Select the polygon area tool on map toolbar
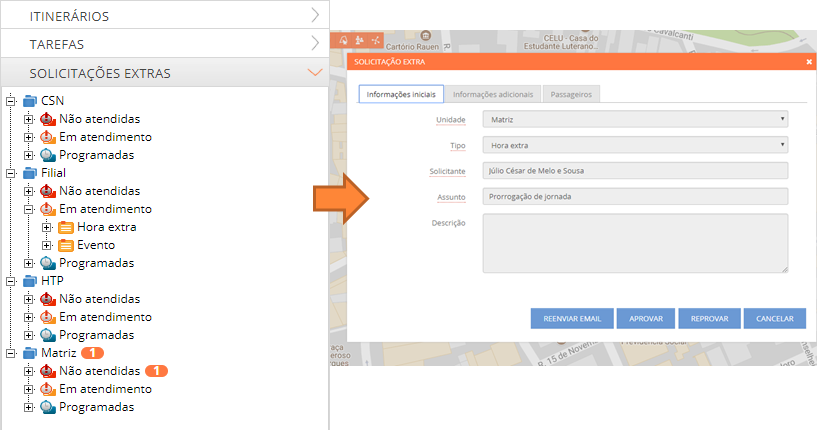Viewport: 817px width, 430px height. (x=343, y=40)
